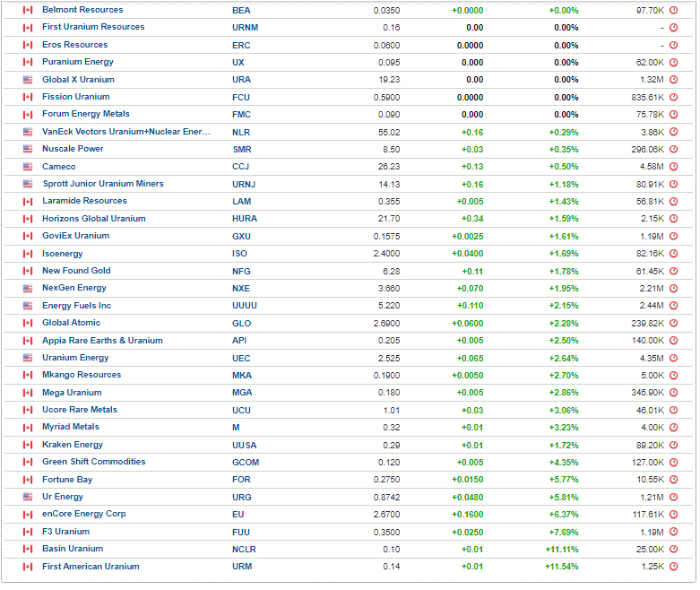Viewport: 700px width, 590px height.
Task: Click the 55.02 price of VanEck Vectors
Action: tap(391, 133)
